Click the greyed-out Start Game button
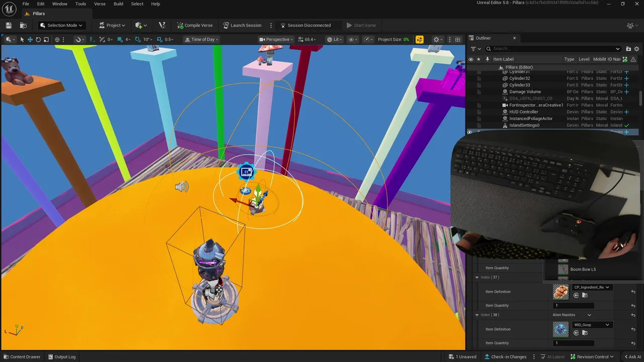This screenshot has height=362, width=644. point(361,25)
